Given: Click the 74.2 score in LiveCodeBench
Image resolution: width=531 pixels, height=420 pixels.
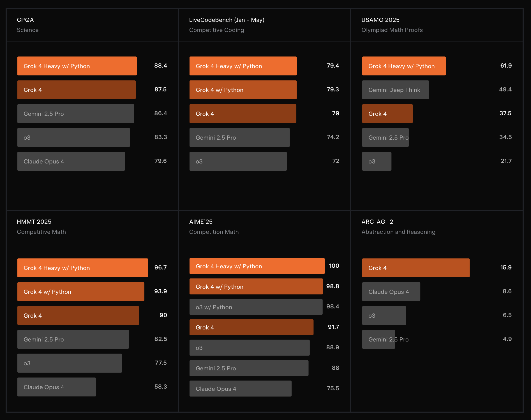Looking at the screenshot, I should pos(333,137).
